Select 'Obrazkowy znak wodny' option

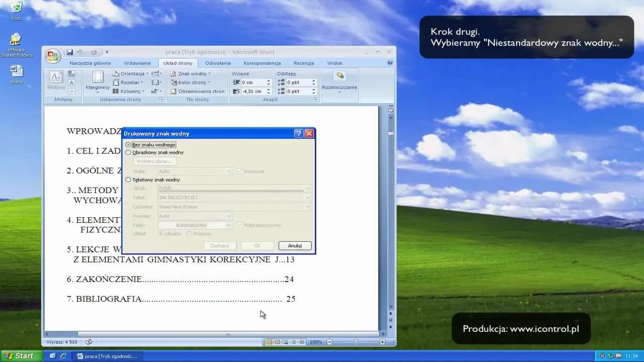(128, 152)
